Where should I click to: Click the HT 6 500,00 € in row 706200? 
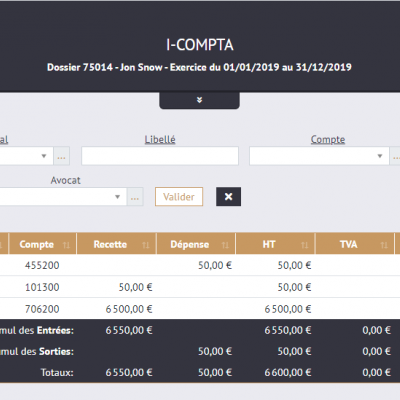(x=288, y=309)
